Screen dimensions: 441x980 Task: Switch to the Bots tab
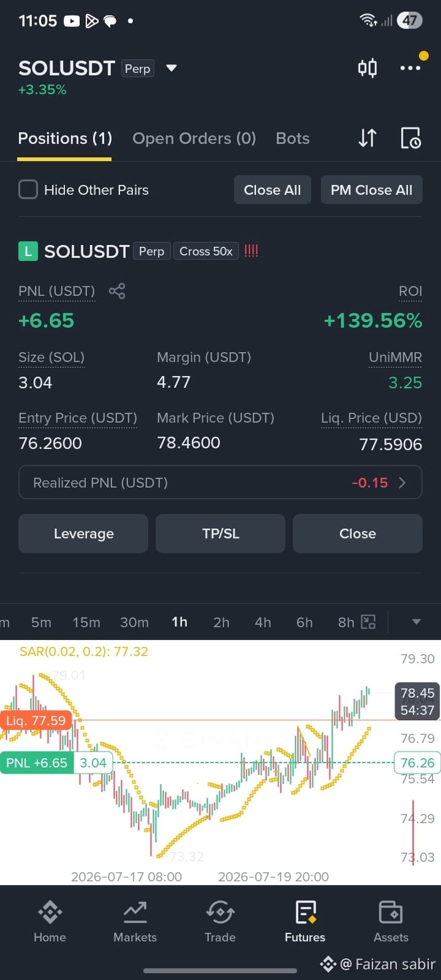[x=293, y=138]
